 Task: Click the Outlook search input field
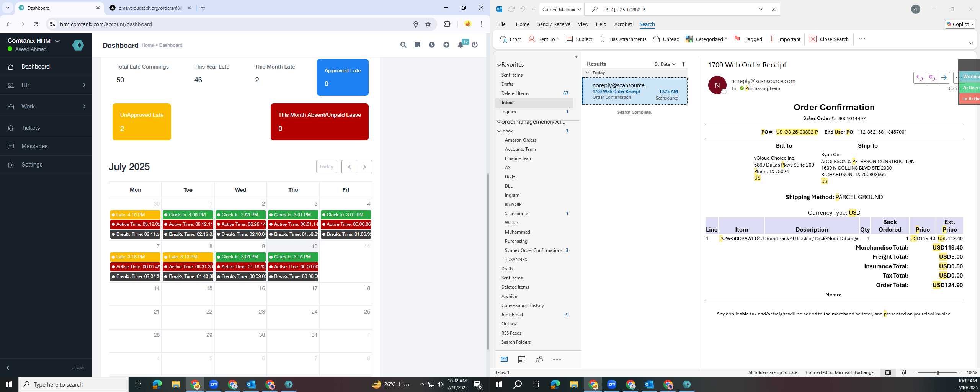tap(678, 9)
